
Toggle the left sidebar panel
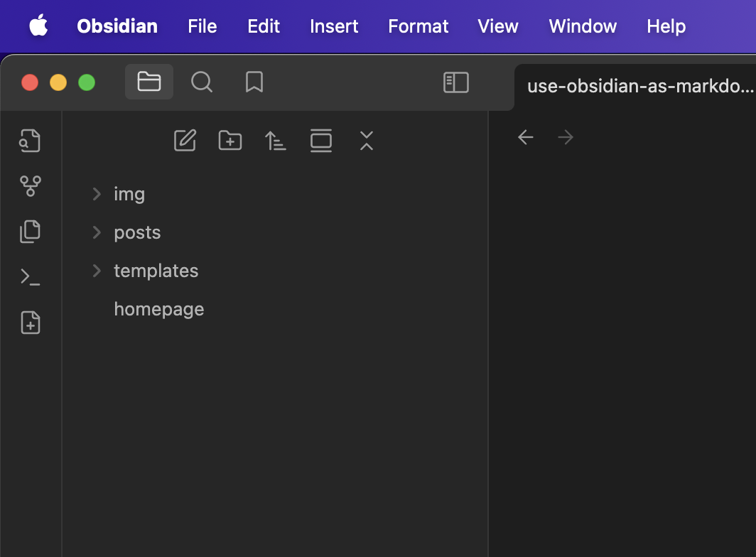pos(455,82)
